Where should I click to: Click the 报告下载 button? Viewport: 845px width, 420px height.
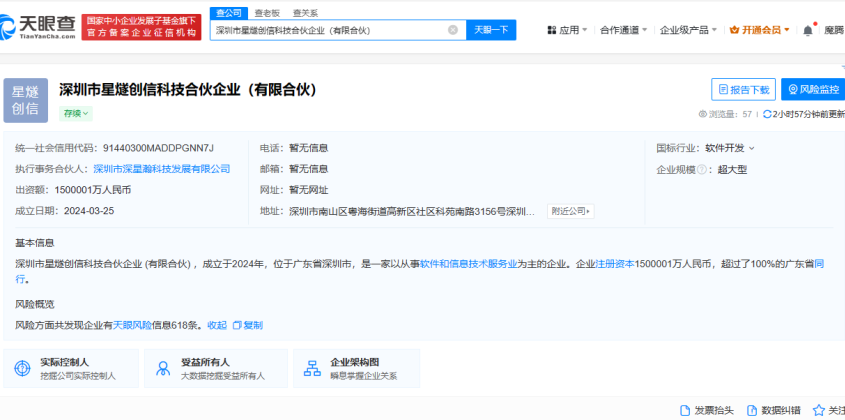click(x=743, y=89)
